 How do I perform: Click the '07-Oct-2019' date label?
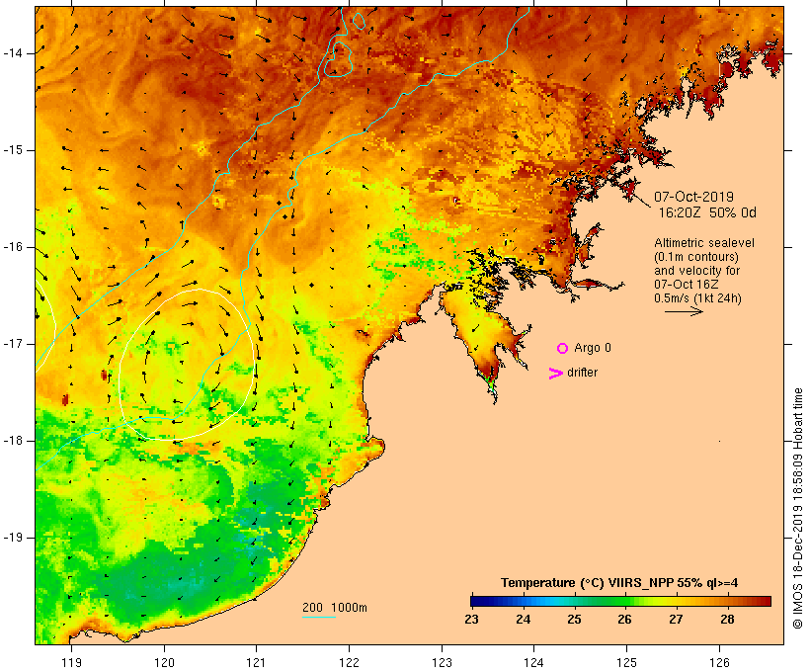tap(693, 197)
